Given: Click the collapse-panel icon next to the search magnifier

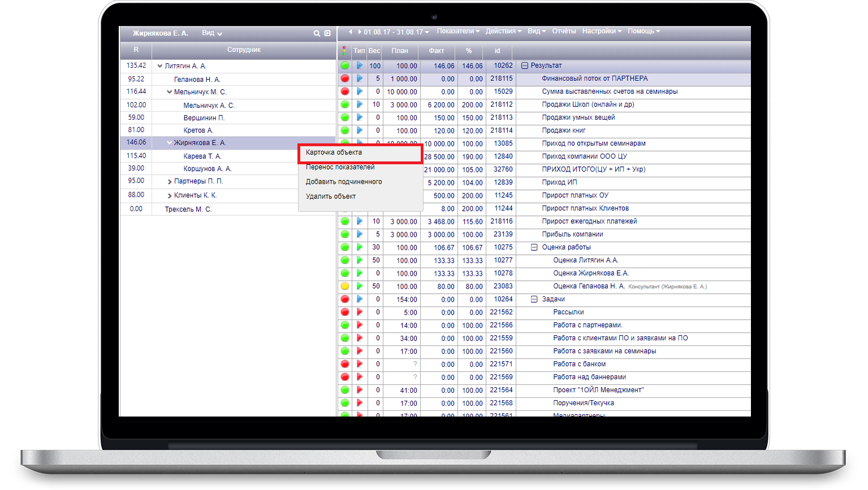Looking at the screenshot, I should point(327,33).
